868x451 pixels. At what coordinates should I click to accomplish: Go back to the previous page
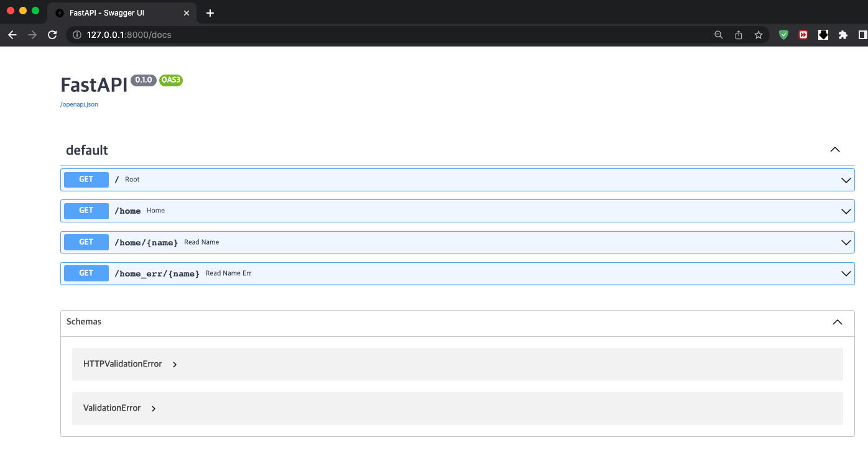tap(12, 35)
